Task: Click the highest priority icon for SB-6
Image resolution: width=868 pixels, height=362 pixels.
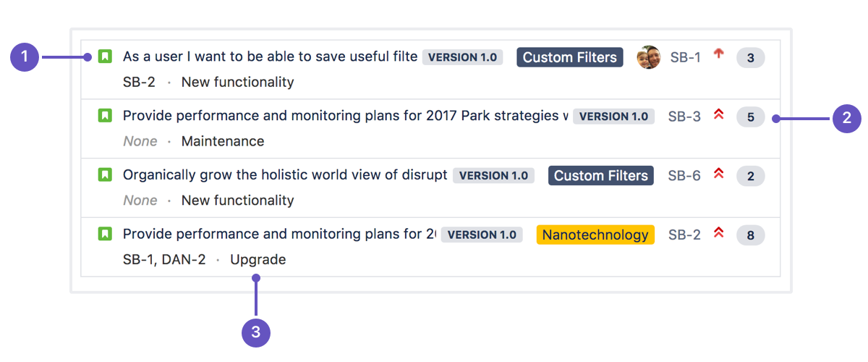Action: click(718, 174)
